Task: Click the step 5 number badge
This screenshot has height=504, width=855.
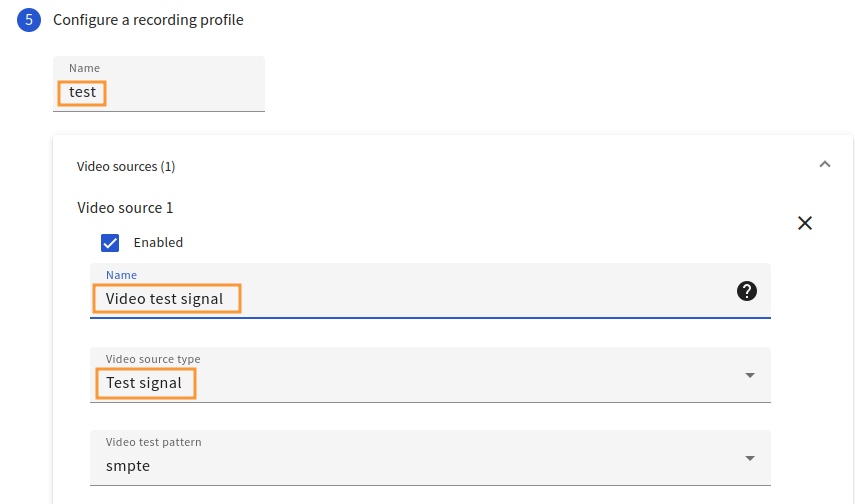Action: point(29,20)
